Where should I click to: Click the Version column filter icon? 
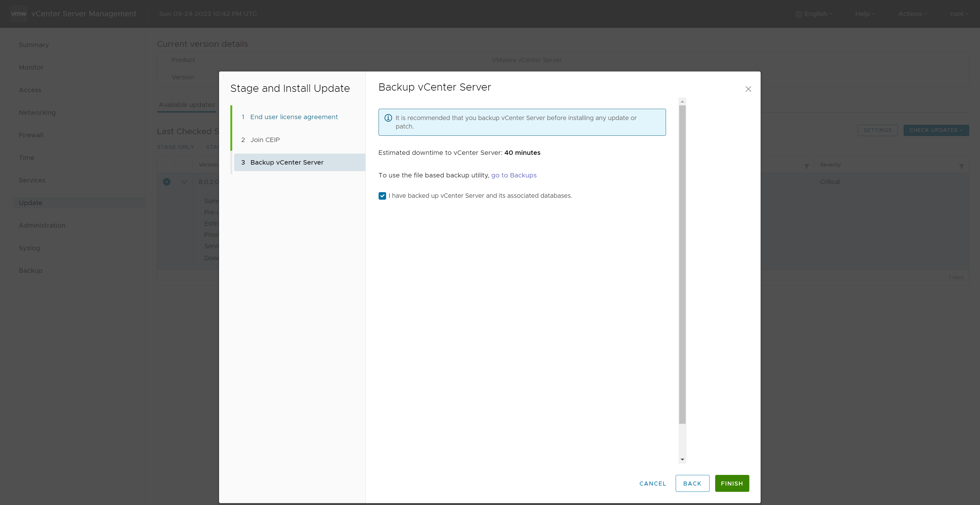tap(806, 166)
